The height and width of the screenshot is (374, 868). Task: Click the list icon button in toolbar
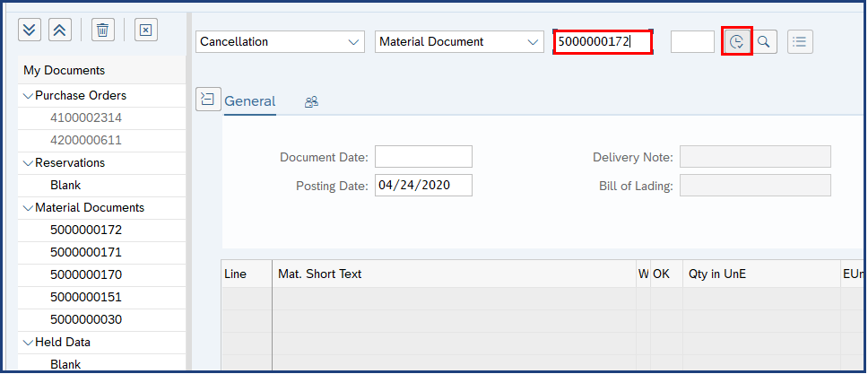click(800, 41)
